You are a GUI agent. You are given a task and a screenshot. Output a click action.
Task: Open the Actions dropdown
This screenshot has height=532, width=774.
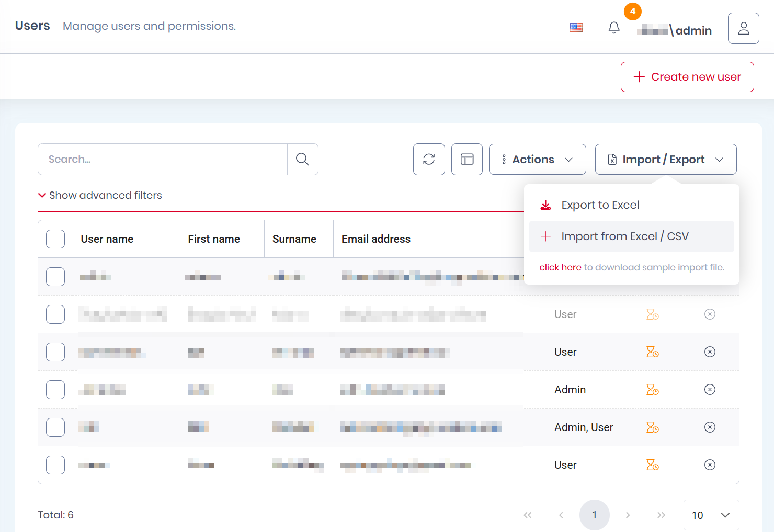click(x=537, y=160)
